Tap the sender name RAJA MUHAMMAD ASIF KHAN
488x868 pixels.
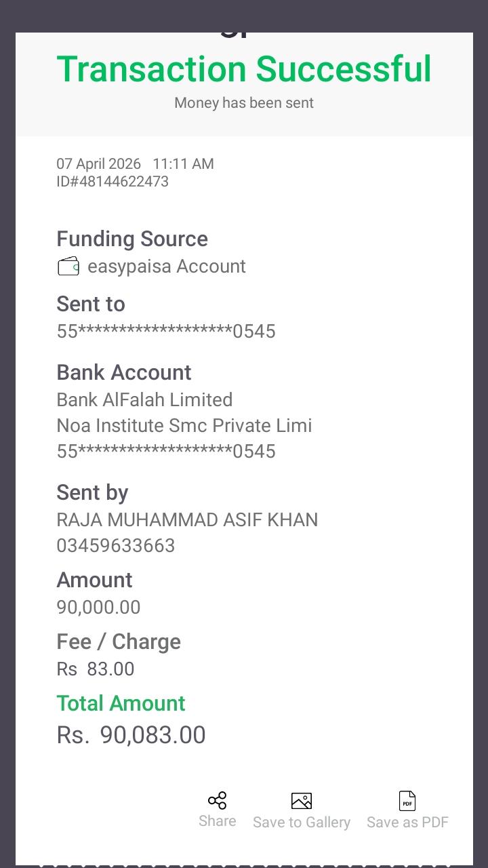coord(187,520)
